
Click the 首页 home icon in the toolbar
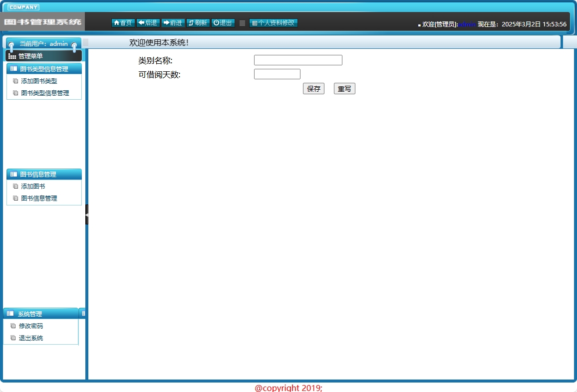(x=116, y=22)
